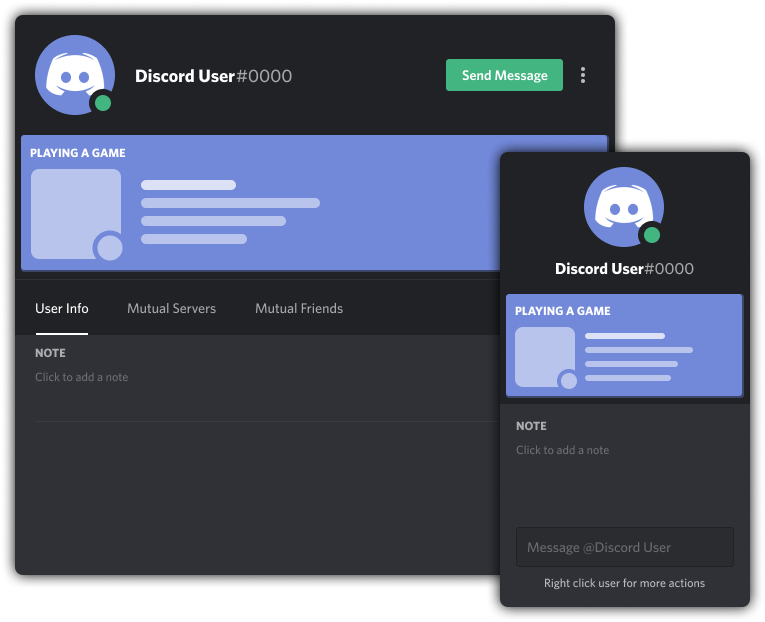Click the Send Message button

point(504,75)
